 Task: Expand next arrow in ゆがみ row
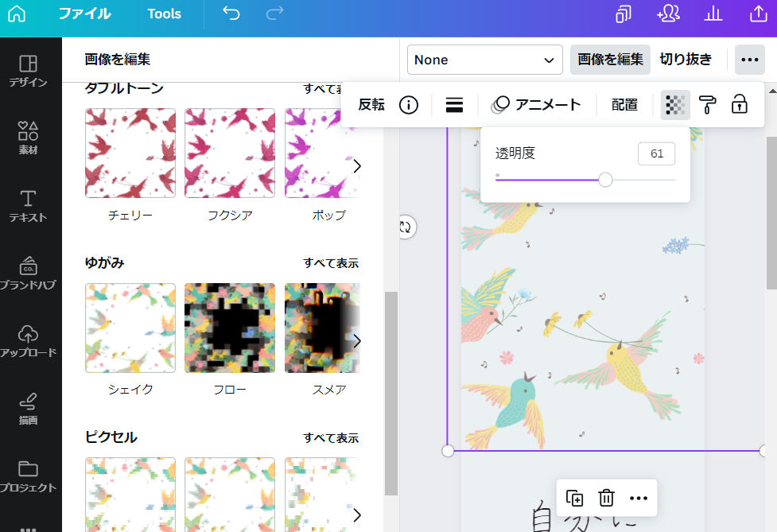pos(357,341)
